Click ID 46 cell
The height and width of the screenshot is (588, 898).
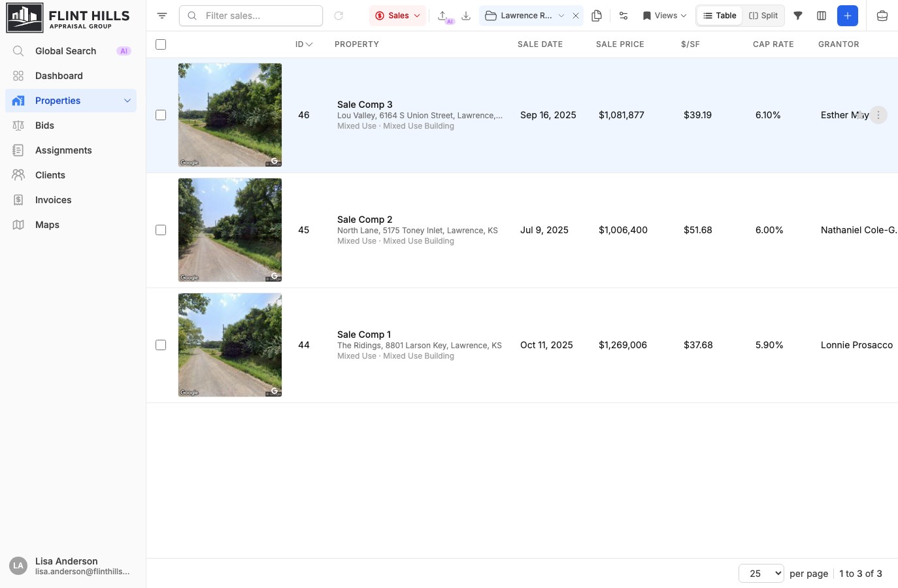(304, 115)
